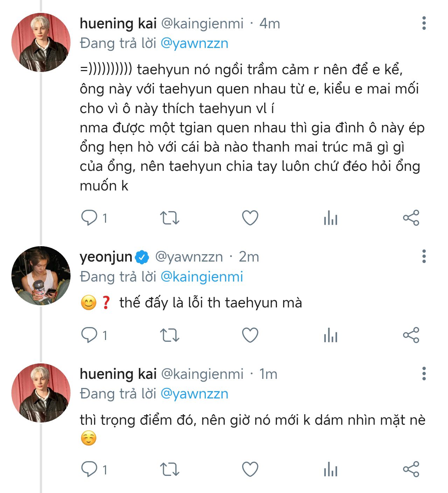This screenshot has height=493, width=448.
Task: Open @kaingienmi mention in yeonjun's reply
Action: tap(202, 277)
